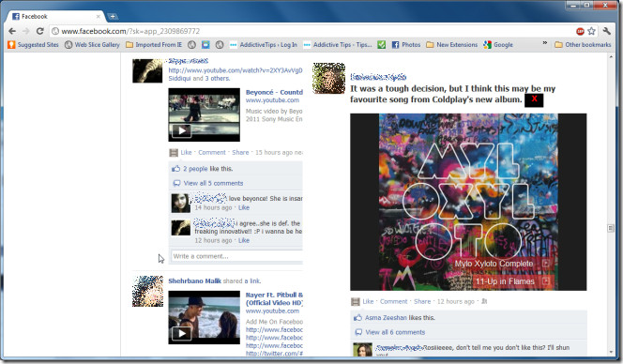Screen dimensions: 623x364
Task: Click the Write a comment field
Action: click(x=237, y=256)
